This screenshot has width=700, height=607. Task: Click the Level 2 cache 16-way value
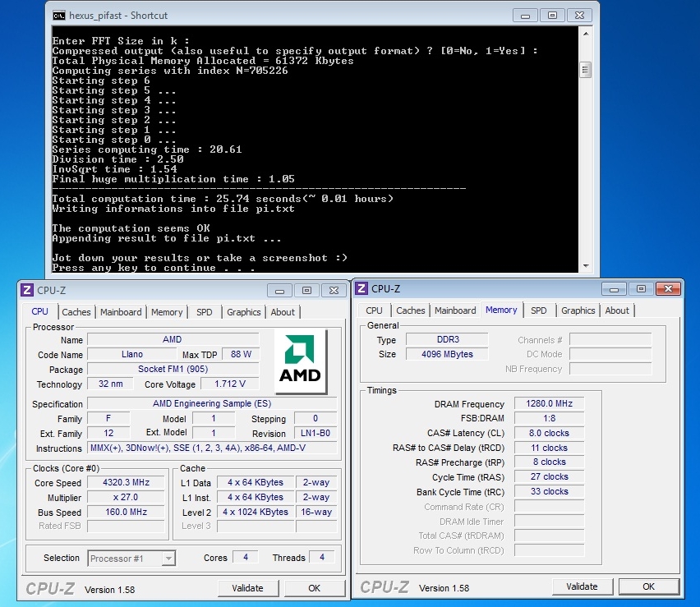click(316, 512)
